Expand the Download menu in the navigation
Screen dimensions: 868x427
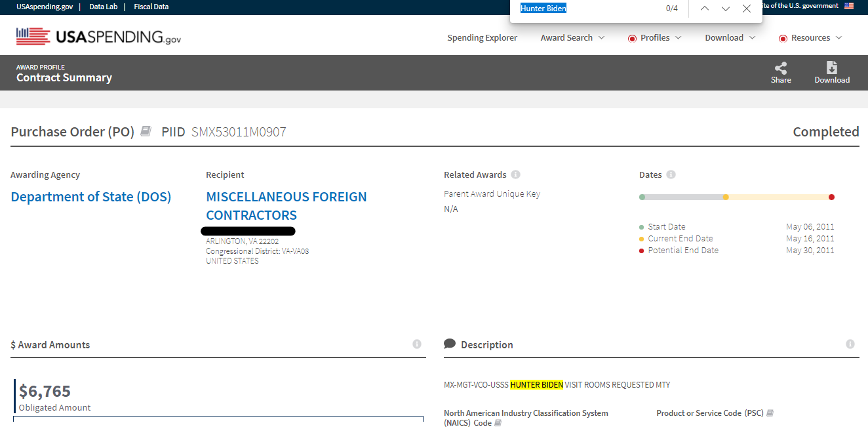click(730, 37)
